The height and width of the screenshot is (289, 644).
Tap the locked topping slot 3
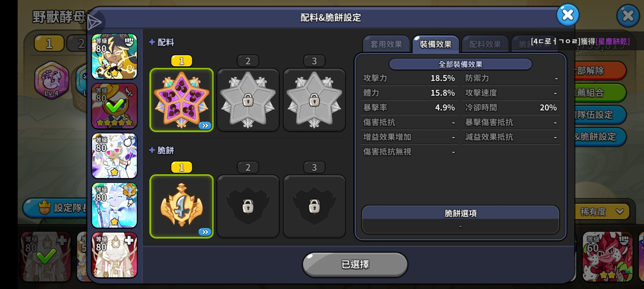(x=314, y=100)
